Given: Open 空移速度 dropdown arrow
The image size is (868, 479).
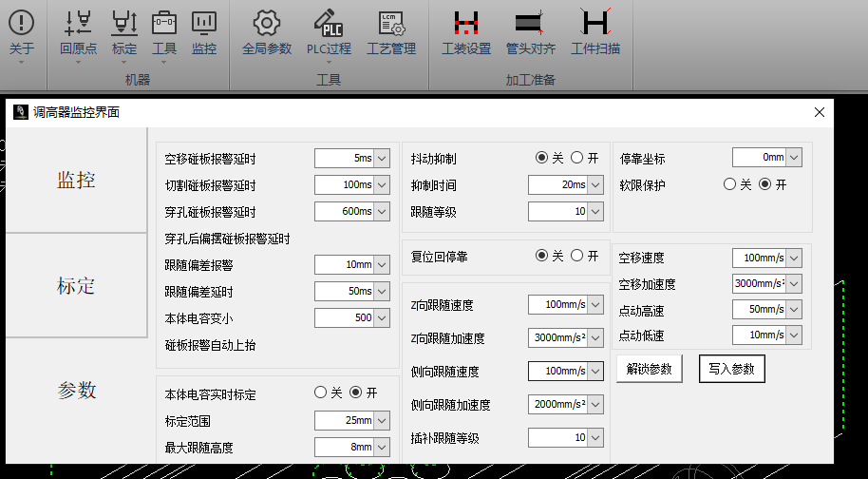Looking at the screenshot, I should 794,258.
